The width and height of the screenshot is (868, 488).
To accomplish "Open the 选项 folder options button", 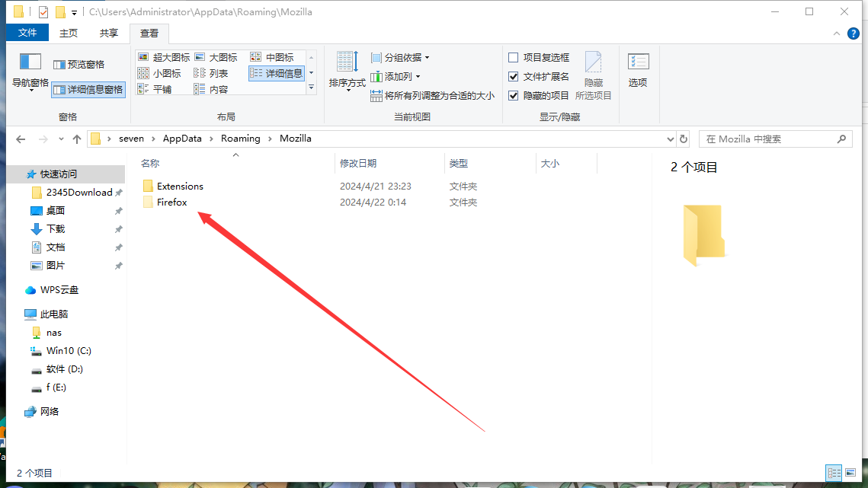I will [x=638, y=71].
